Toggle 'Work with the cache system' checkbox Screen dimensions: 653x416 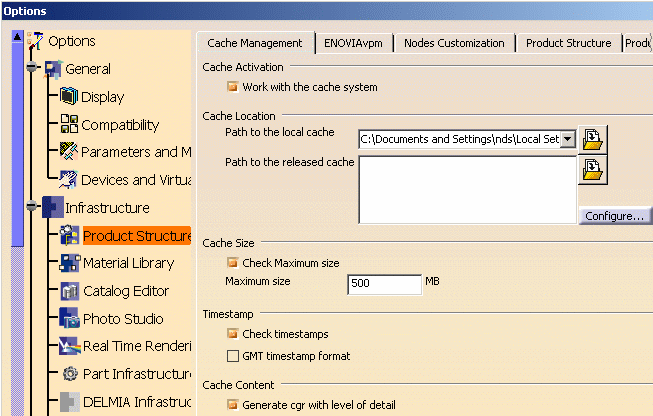(233, 87)
